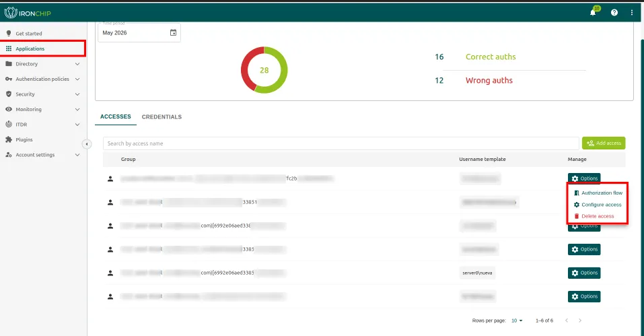Click user icon of fc2b group row

tap(110, 178)
